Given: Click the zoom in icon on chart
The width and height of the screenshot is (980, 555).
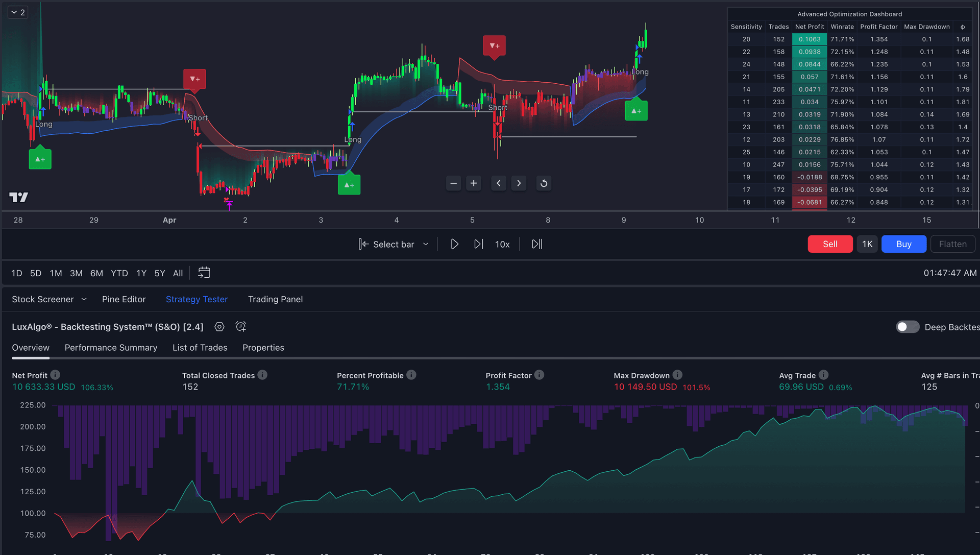Looking at the screenshot, I should coord(473,183).
